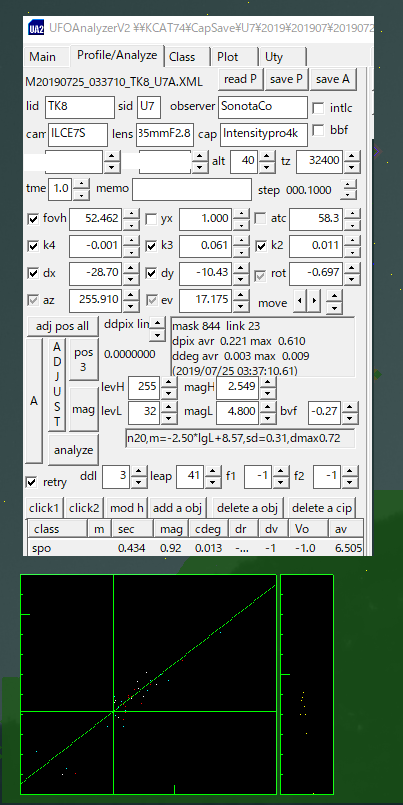Increase the step value spinner

tap(349, 184)
